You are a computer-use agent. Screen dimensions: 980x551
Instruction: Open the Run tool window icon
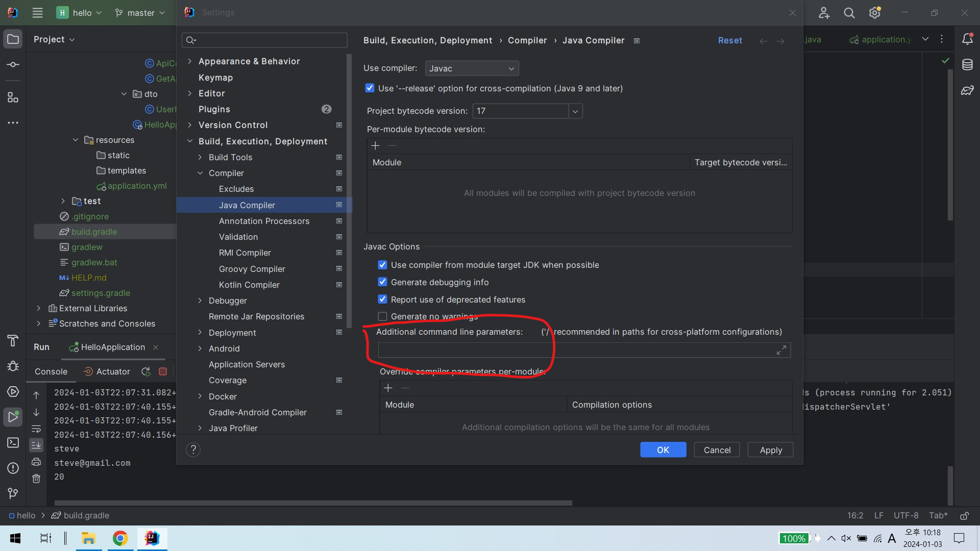pos(13,417)
